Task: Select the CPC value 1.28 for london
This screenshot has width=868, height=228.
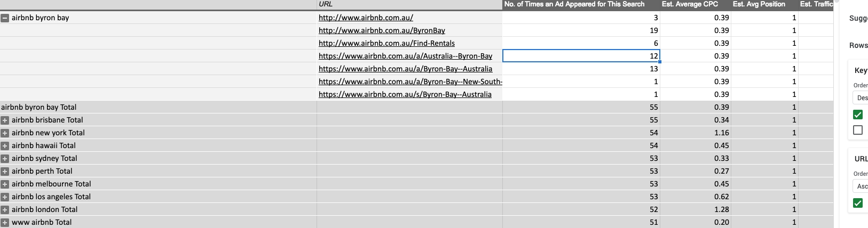Action: coord(695,209)
